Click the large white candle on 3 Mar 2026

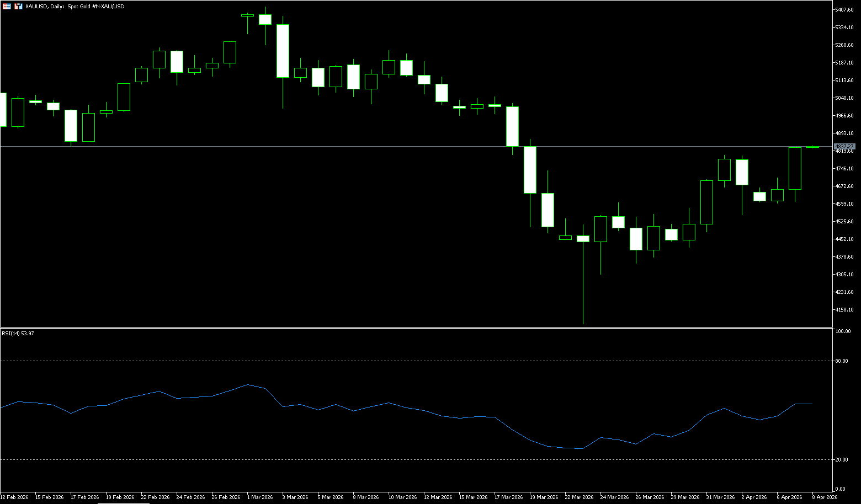tap(283, 51)
